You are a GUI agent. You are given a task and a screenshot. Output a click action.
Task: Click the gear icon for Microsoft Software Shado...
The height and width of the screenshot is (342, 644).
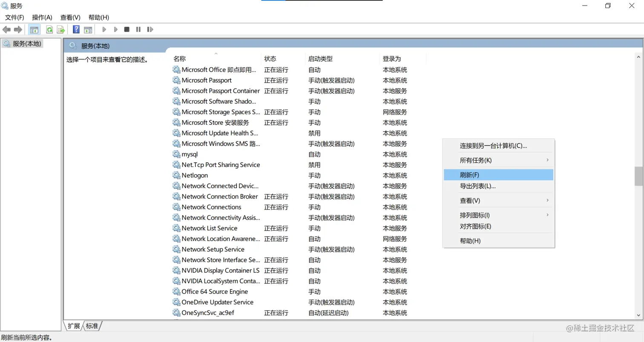176,101
